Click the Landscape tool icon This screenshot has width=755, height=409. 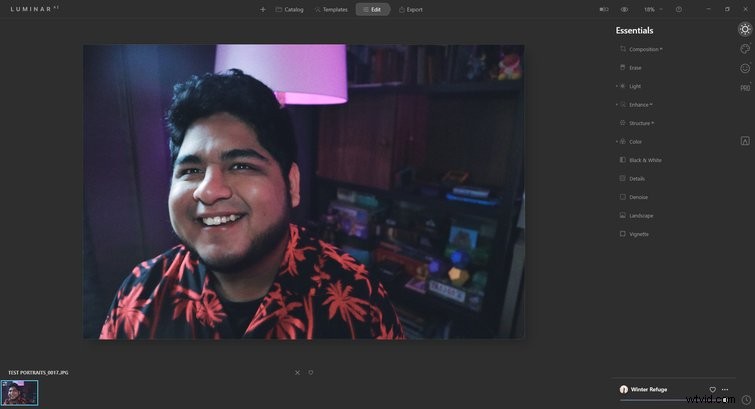[x=623, y=215]
